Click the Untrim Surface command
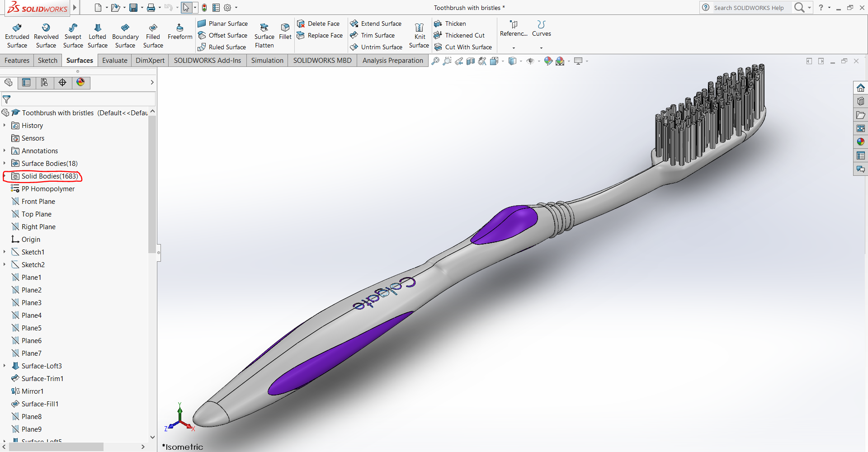This screenshot has height=452, width=868. tap(376, 47)
